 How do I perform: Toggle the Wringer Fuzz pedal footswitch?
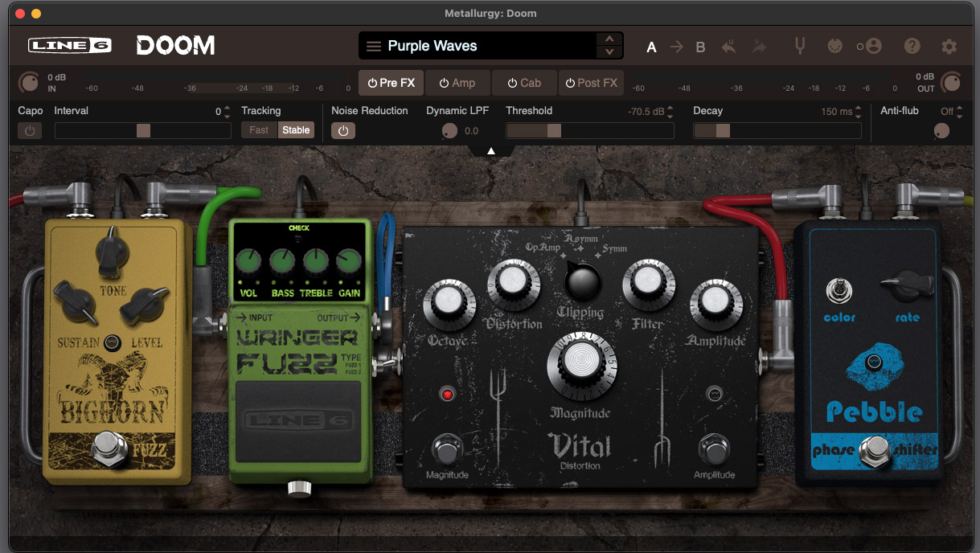pyautogui.click(x=299, y=422)
